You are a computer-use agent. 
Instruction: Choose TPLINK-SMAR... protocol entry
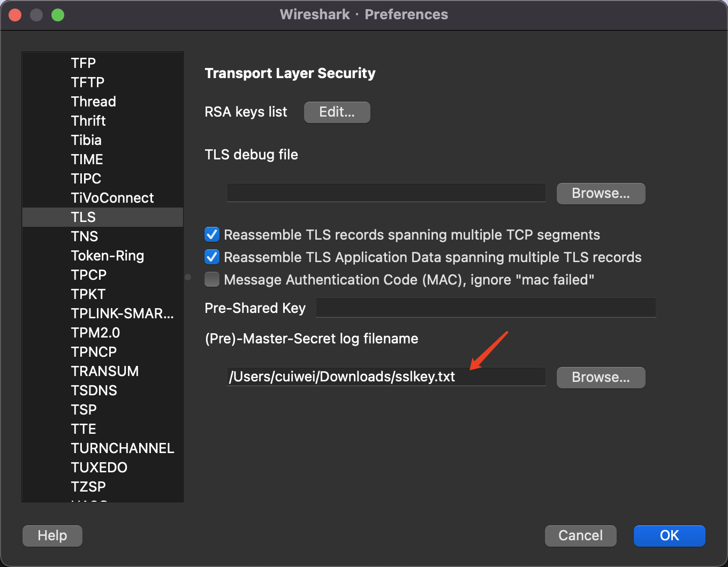(x=103, y=313)
